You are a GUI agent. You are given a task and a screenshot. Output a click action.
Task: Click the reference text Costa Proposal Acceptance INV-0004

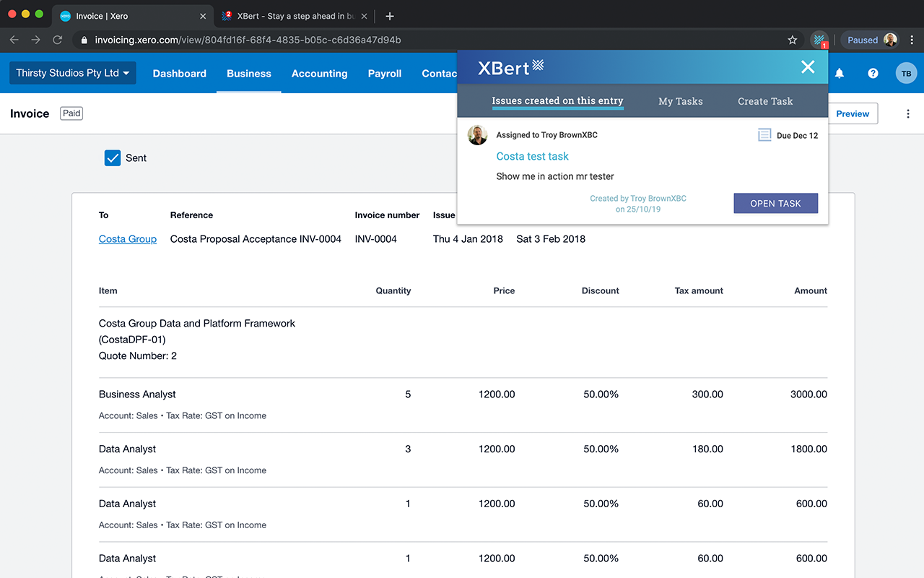tap(256, 239)
